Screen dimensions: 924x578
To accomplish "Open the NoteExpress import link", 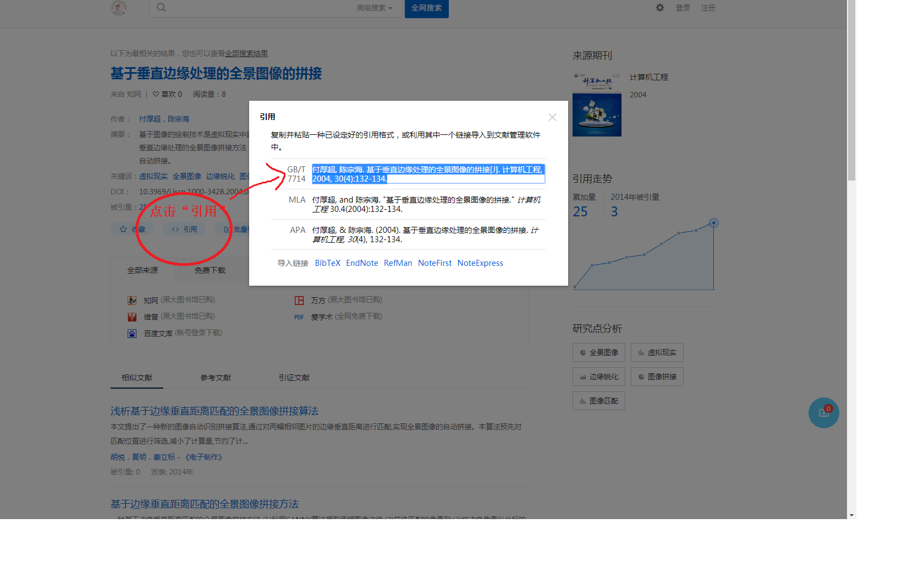I will pyautogui.click(x=480, y=263).
